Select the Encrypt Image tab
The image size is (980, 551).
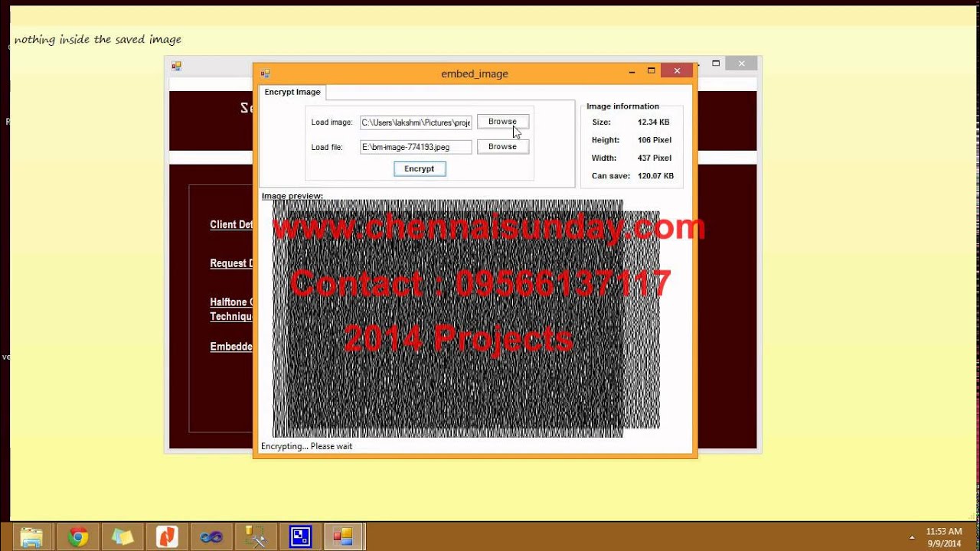point(292,92)
